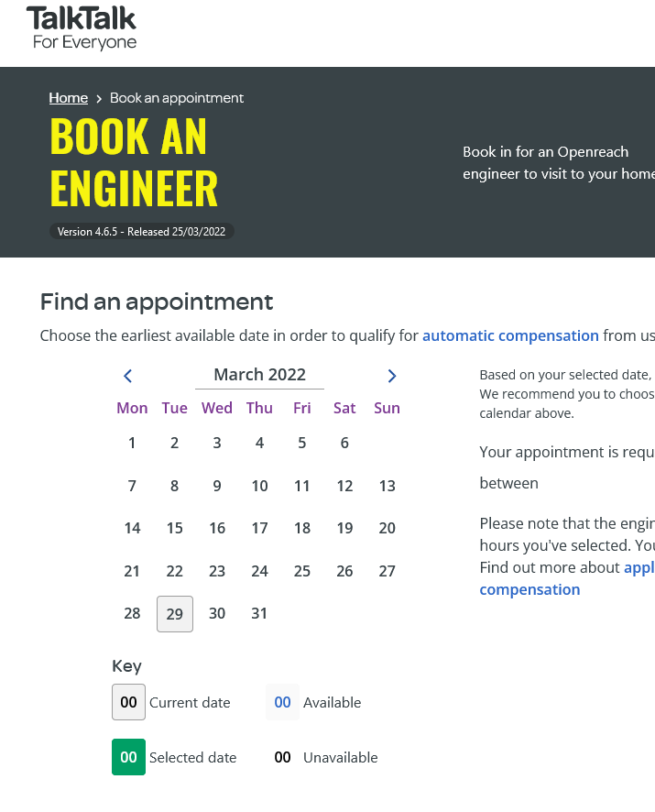Open the Home breadcrumb link

[69, 98]
